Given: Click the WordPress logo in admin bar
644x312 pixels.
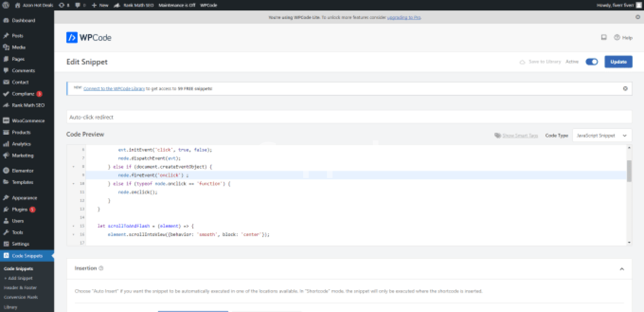Looking at the screenshot, I should [6, 5].
